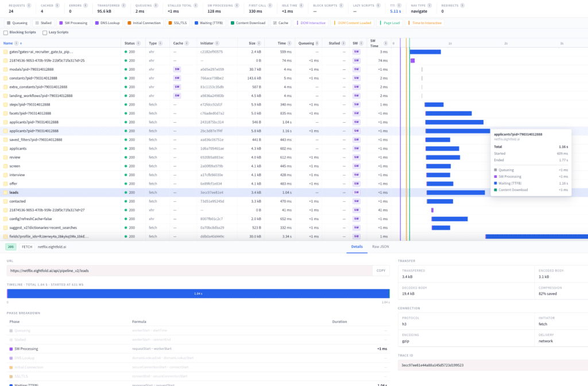Screen dimensions: 588x386
Task: Click the SW cache badge on modals?pid row
Action: click(177, 69)
